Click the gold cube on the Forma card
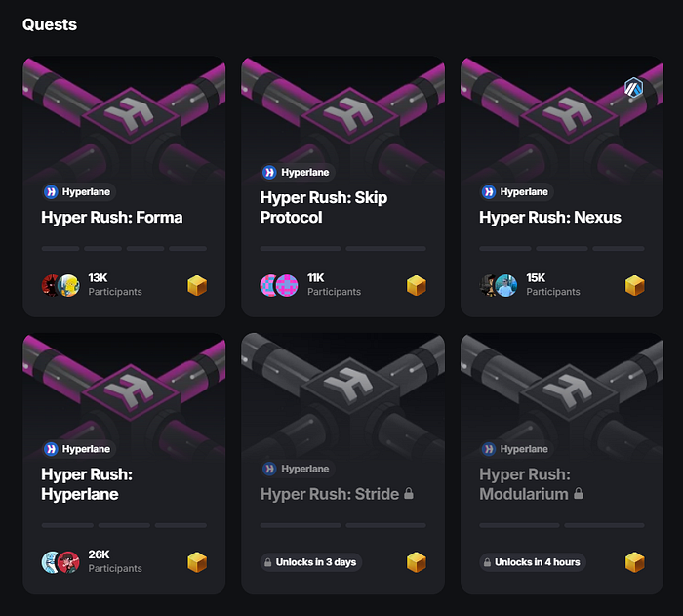This screenshot has height=616, width=683. 197,286
